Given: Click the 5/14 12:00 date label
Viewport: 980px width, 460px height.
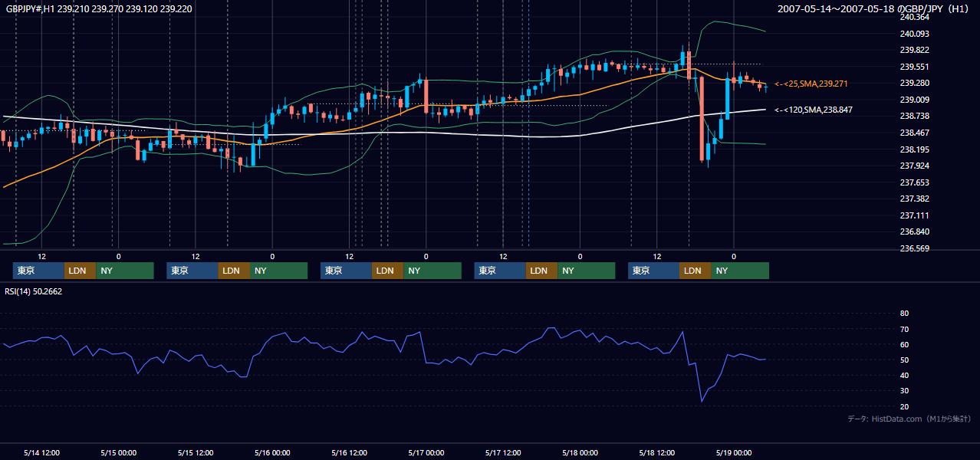Looking at the screenshot, I should point(42,453).
